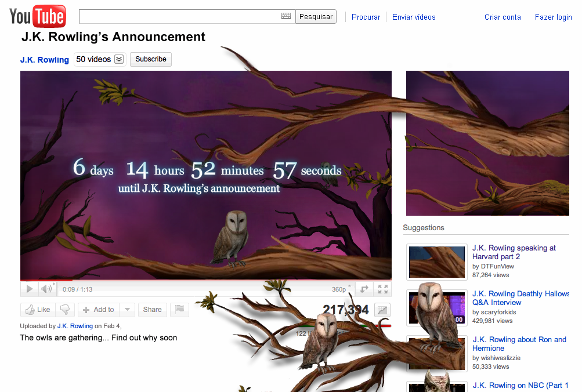This screenshot has height=392, width=582.
Task: Enter fullscreen mode
Action: [x=382, y=289]
